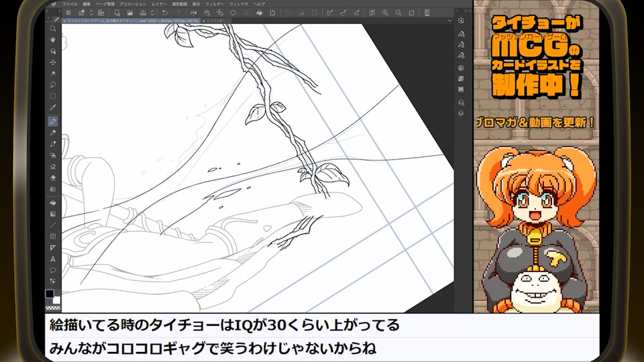The height and width of the screenshot is (362, 644).
Task: Open the ウィンドウ menu
Action: tap(239, 4)
